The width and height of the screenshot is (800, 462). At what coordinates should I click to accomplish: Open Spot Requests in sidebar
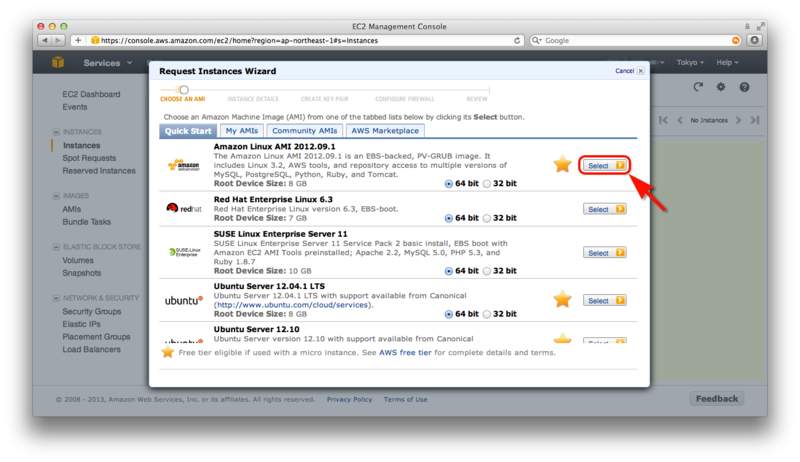89,158
